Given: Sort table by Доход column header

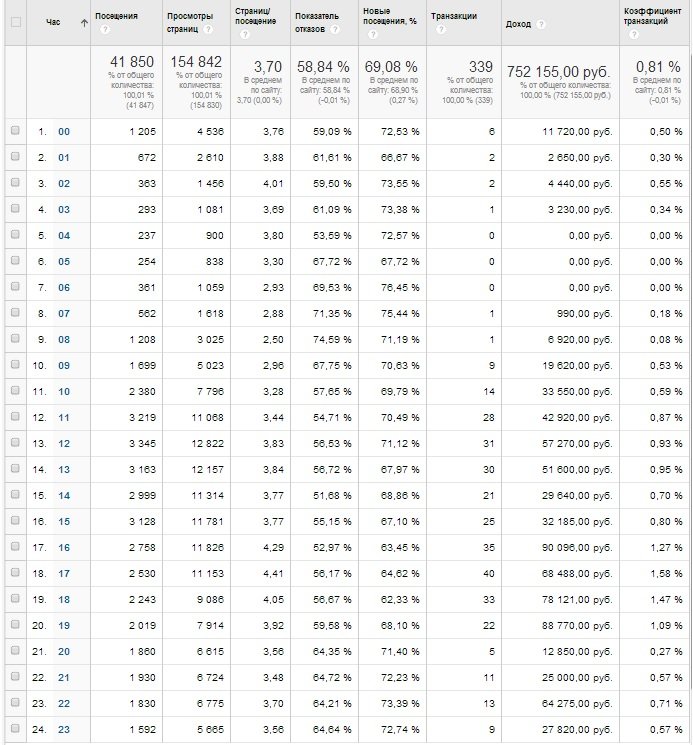Looking at the screenshot, I should coord(519,22).
